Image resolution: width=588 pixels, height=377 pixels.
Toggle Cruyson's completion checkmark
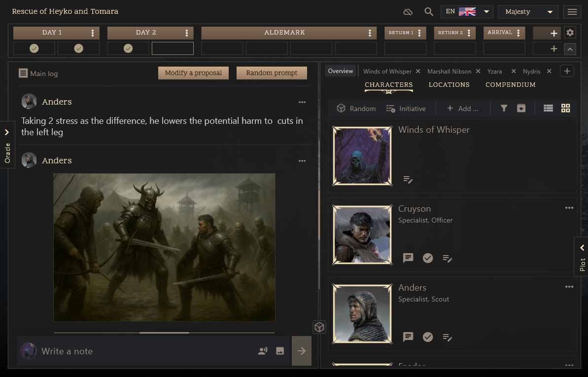point(427,258)
